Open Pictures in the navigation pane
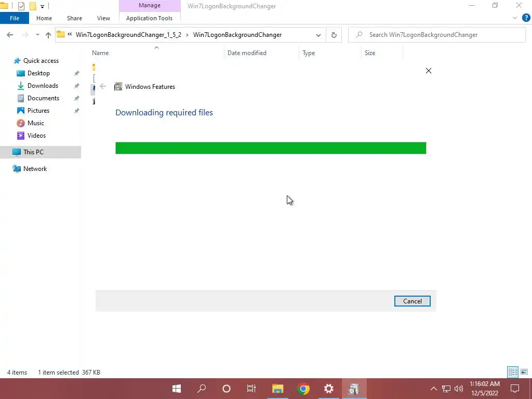The image size is (532, 399). click(38, 111)
